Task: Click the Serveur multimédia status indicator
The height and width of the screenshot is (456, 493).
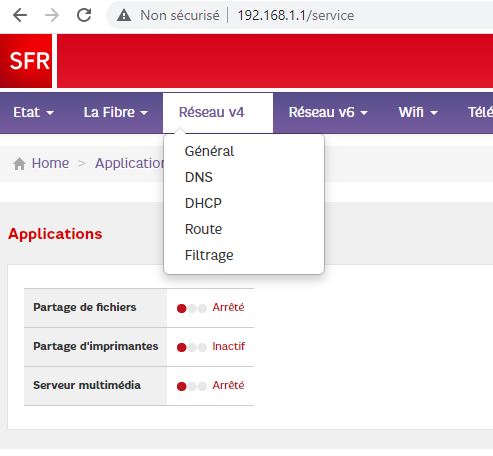Action: click(x=192, y=387)
